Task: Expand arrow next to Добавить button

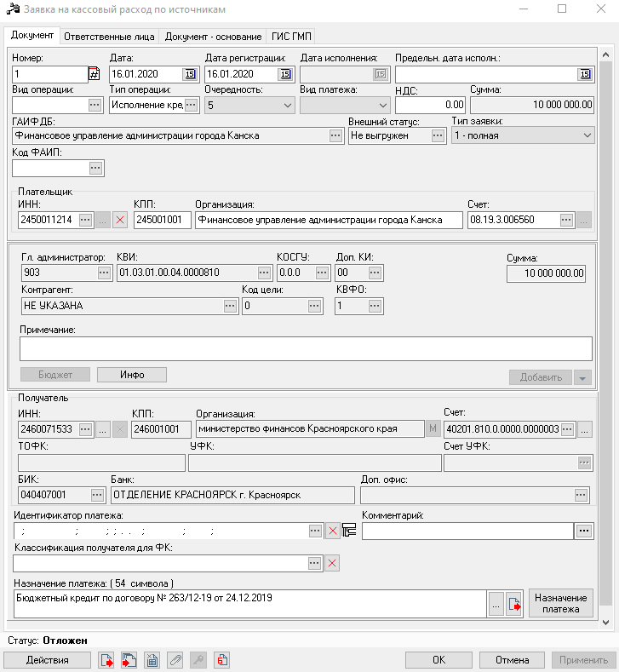Action: tap(582, 378)
